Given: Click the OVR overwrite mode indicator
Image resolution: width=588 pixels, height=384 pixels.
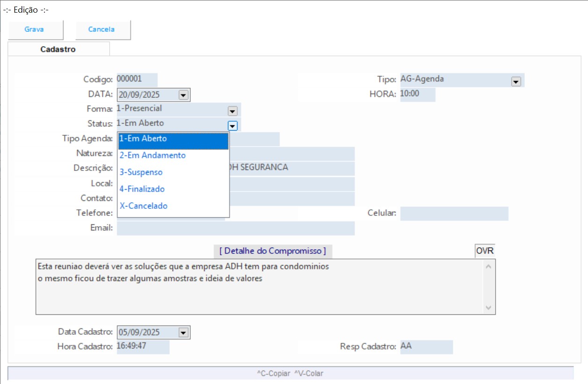Looking at the screenshot, I should pos(485,251).
